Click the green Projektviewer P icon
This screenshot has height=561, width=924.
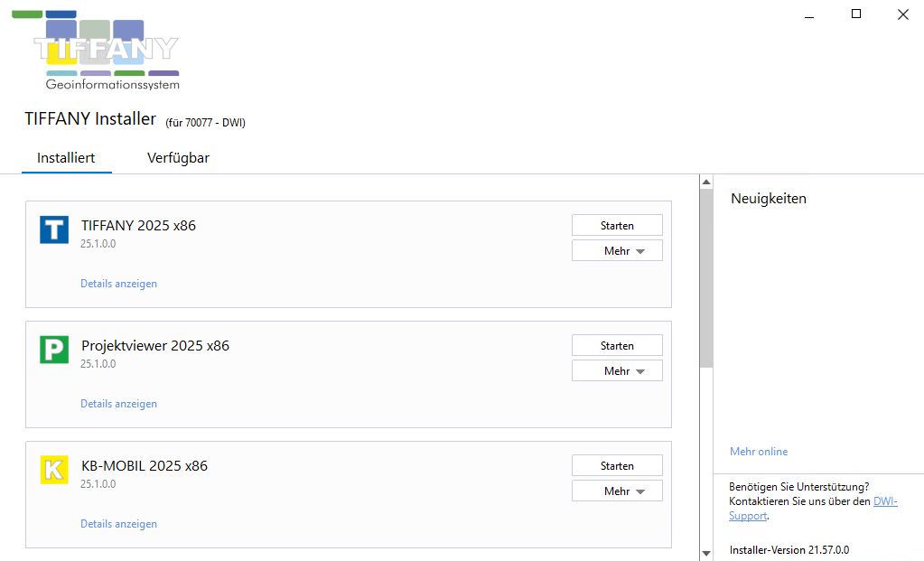54,350
